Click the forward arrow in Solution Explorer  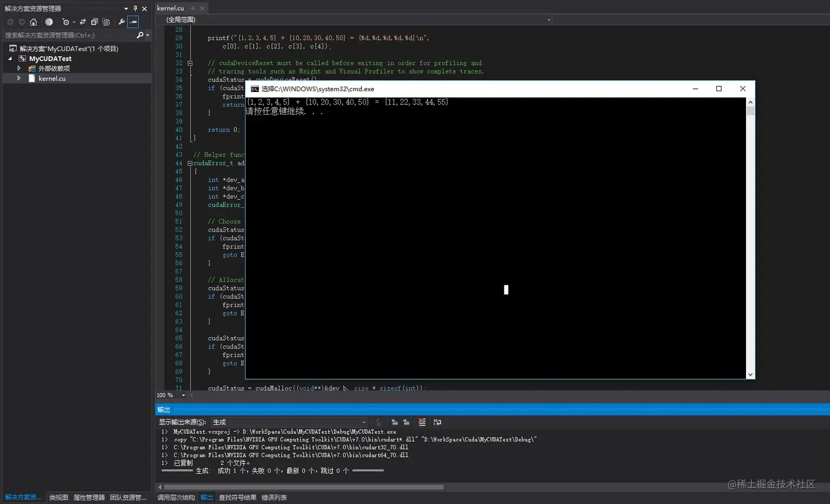(22, 22)
